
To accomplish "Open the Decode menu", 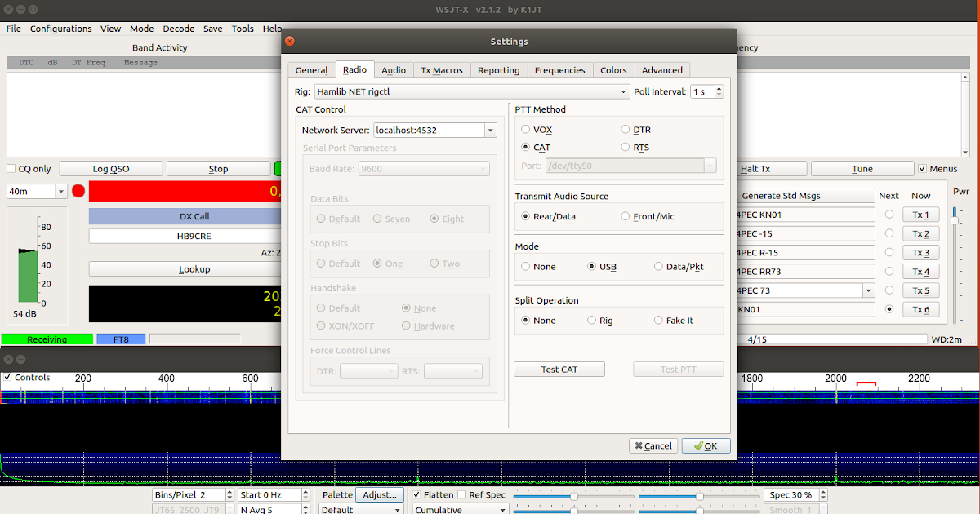I will tap(178, 28).
